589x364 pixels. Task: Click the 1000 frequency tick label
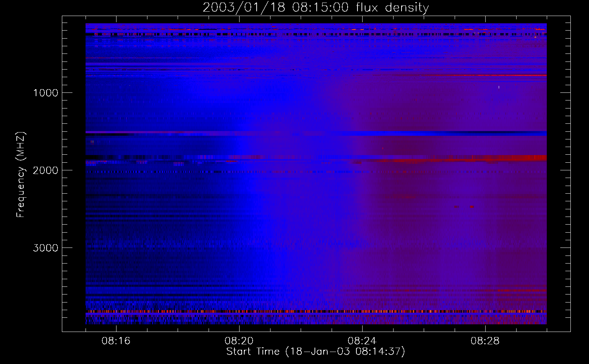[x=46, y=93]
